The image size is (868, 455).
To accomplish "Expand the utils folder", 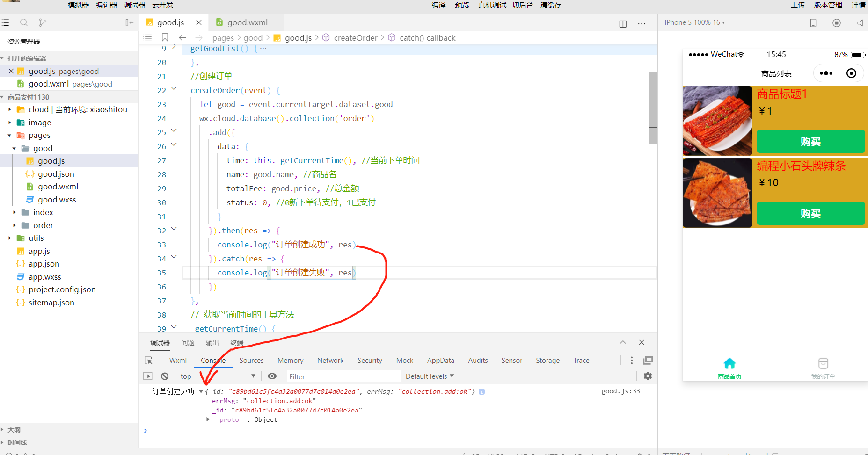I will (9, 238).
